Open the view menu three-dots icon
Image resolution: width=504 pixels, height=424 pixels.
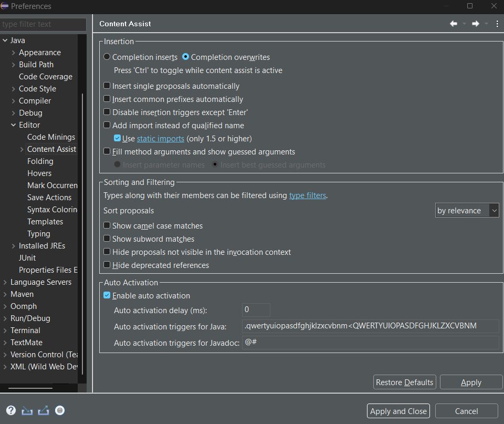(497, 24)
